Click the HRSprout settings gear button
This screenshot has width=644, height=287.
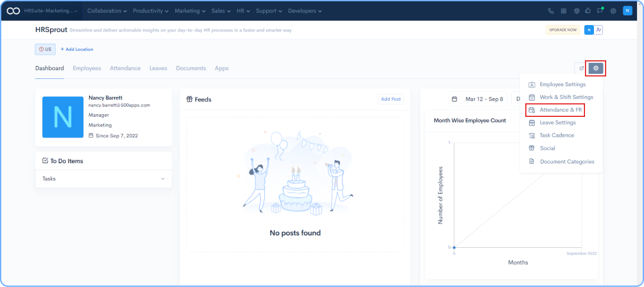[x=596, y=68]
